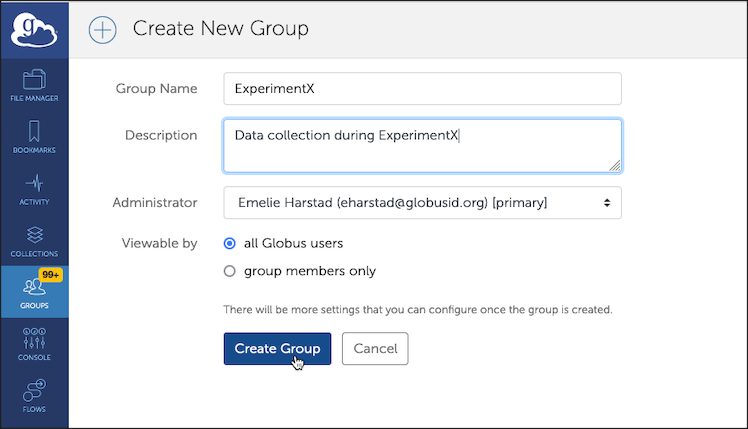This screenshot has height=429, width=748.
Task: Click the 'Description' field label
Action: click(161, 136)
